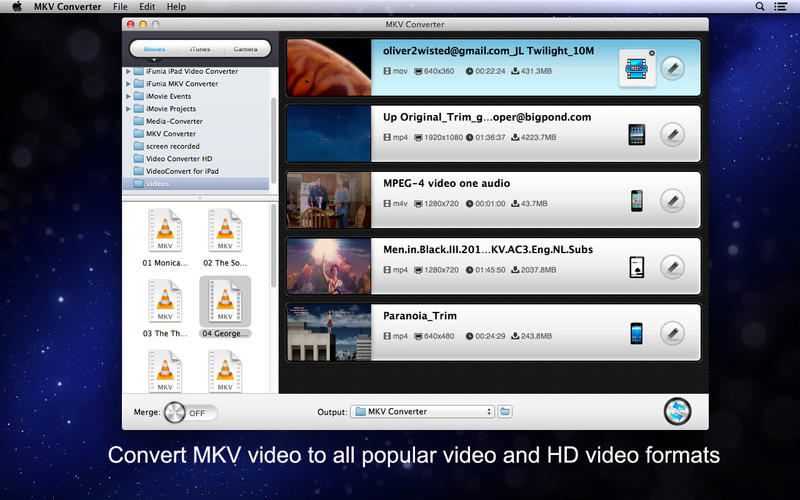Select the videos folder
This screenshot has width=800, height=500.
[x=196, y=184]
